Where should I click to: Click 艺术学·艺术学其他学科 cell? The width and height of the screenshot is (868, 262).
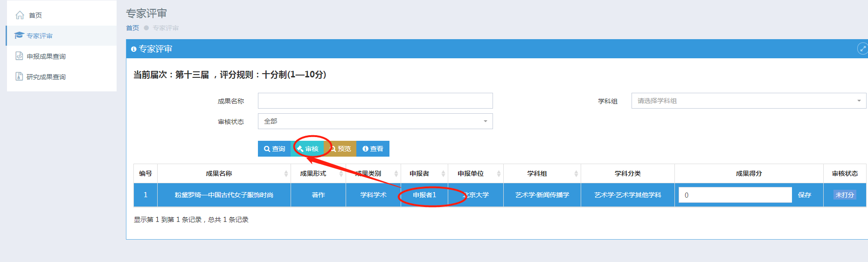tap(628, 195)
